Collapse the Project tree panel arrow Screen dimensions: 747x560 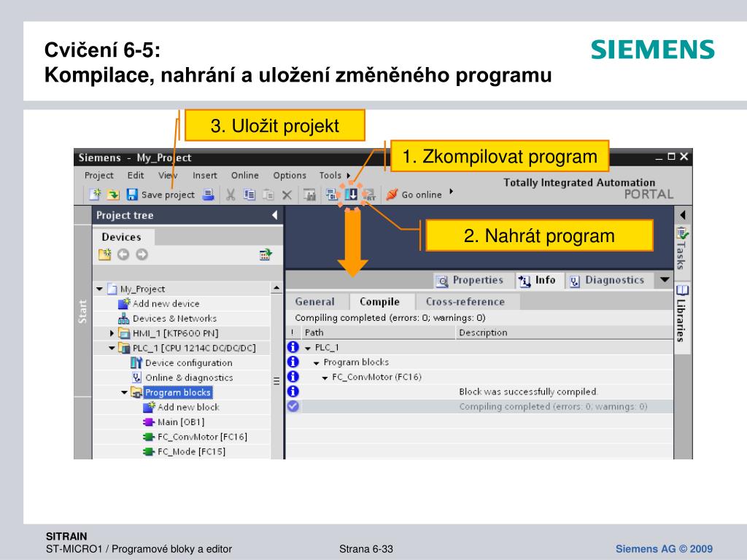275,215
